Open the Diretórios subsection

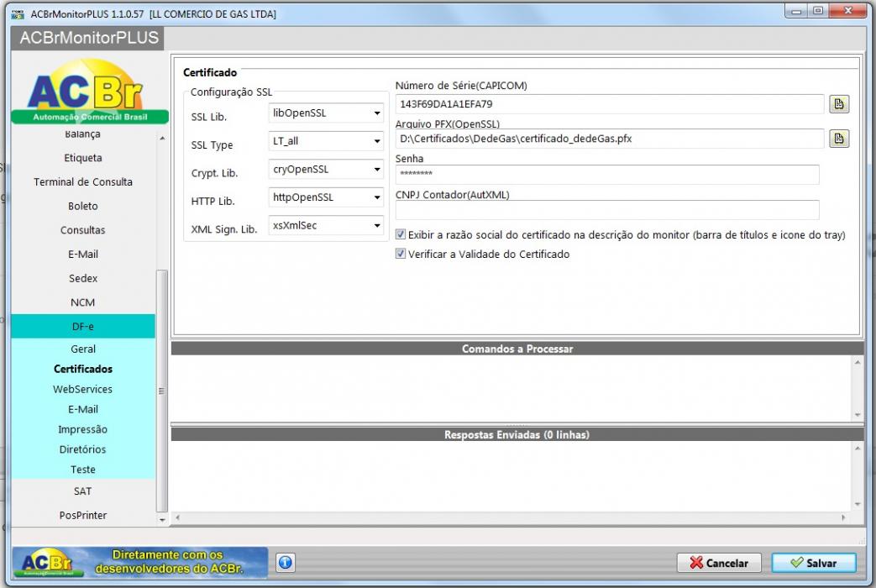pos(82,449)
